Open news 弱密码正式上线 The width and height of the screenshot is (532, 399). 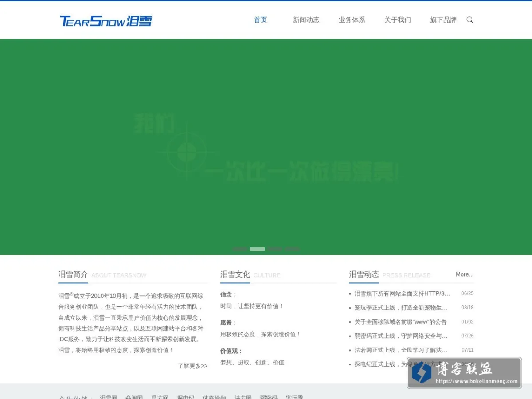click(x=401, y=336)
